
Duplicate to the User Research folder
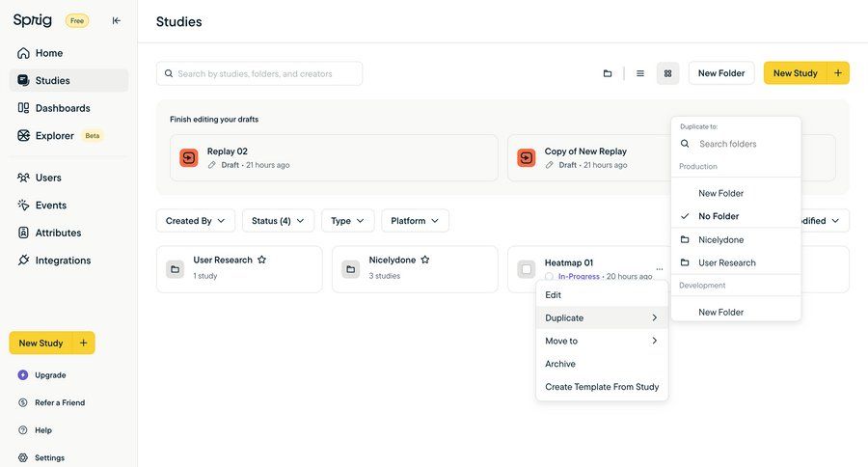tap(736, 262)
